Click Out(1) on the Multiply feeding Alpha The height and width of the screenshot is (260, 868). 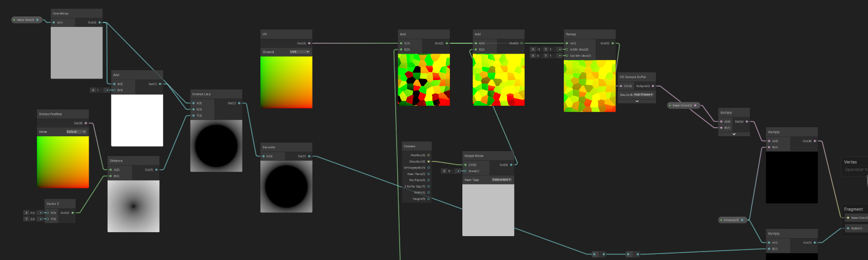tap(815, 243)
